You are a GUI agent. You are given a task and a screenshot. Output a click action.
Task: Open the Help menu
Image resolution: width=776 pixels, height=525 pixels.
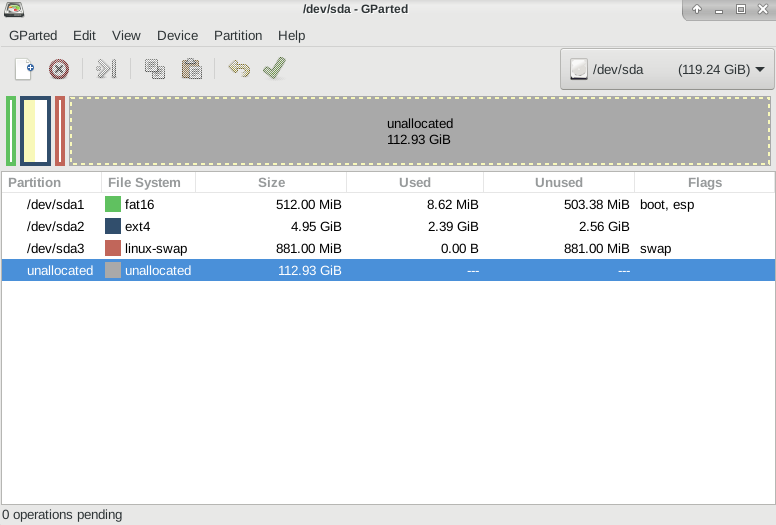pyautogui.click(x=291, y=36)
